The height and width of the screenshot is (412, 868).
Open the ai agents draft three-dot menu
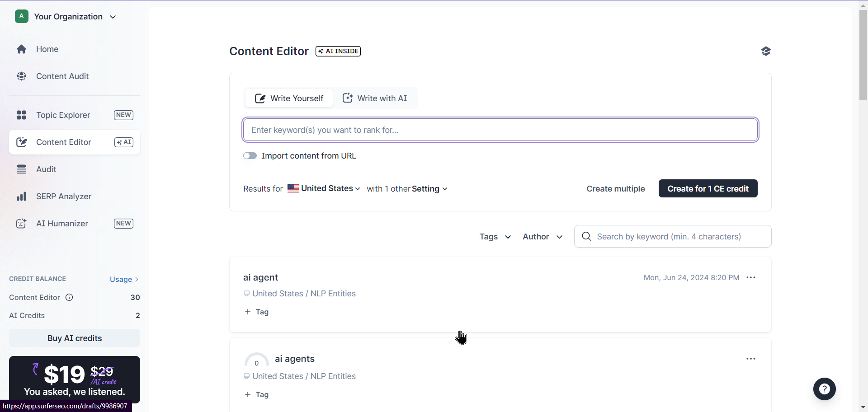pyautogui.click(x=750, y=358)
